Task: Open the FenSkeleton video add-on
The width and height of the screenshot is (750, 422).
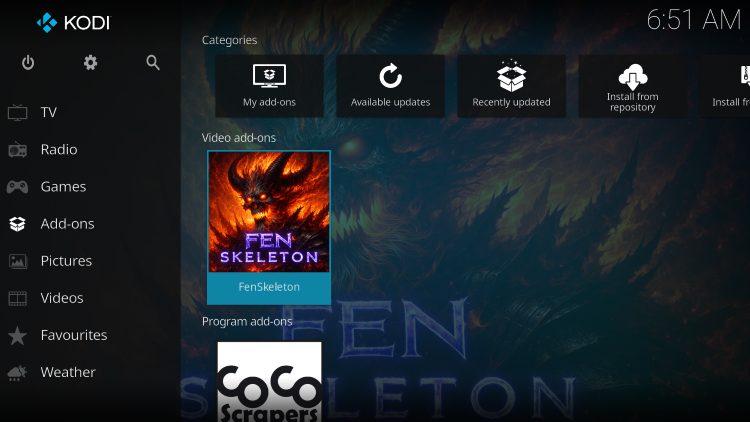Action: pyautogui.click(x=269, y=228)
